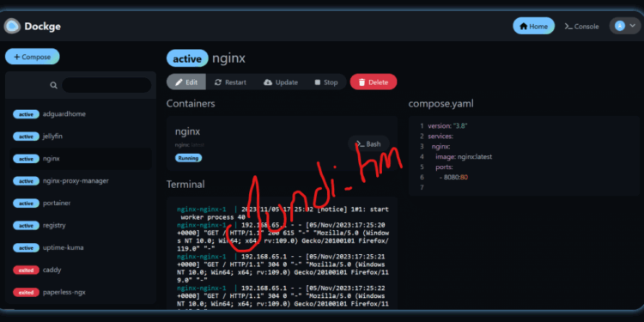Select the exited paperless-ngx stack

click(x=81, y=293)
